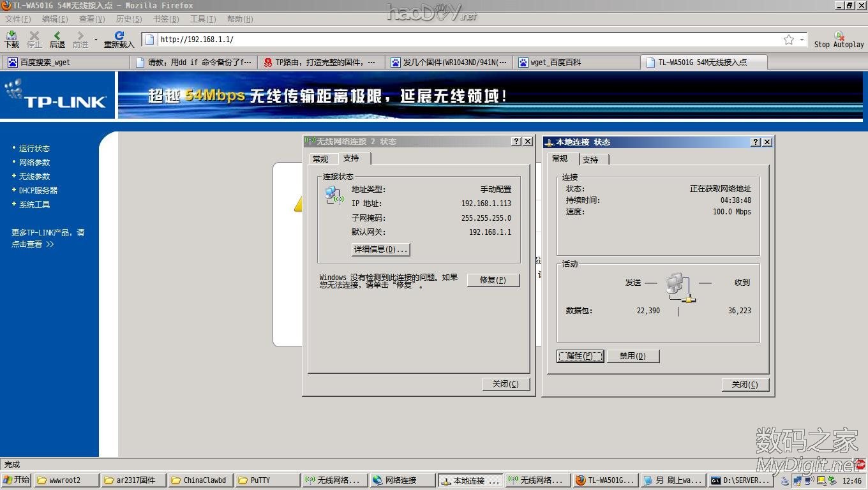Click the help question mark in wireless status dialog

tap(516, 142)
